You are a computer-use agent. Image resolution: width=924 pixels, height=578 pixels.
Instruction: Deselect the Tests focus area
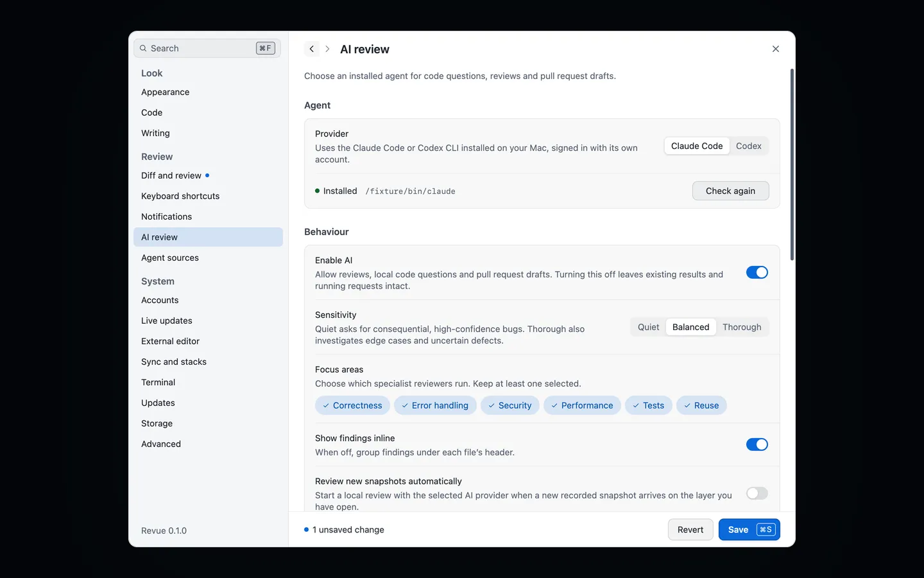649,405
